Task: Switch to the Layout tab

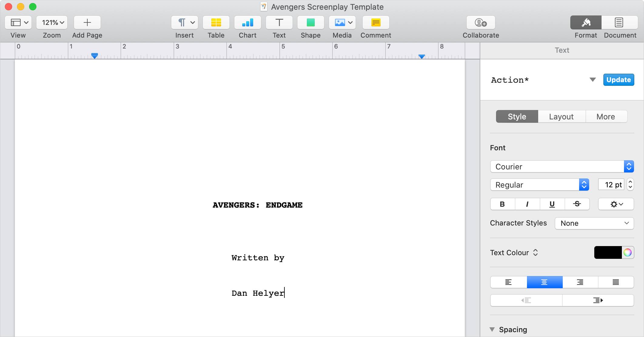Action: [561, 116]
